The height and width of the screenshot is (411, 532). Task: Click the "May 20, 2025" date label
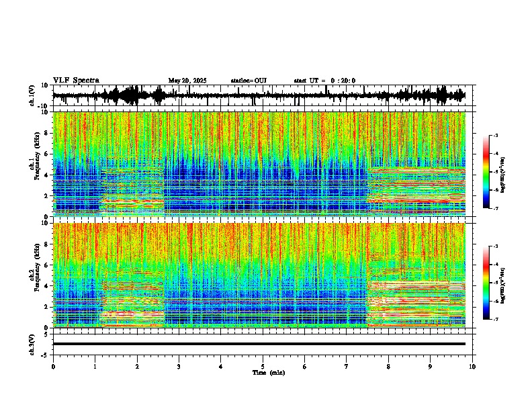coord(187,81)
